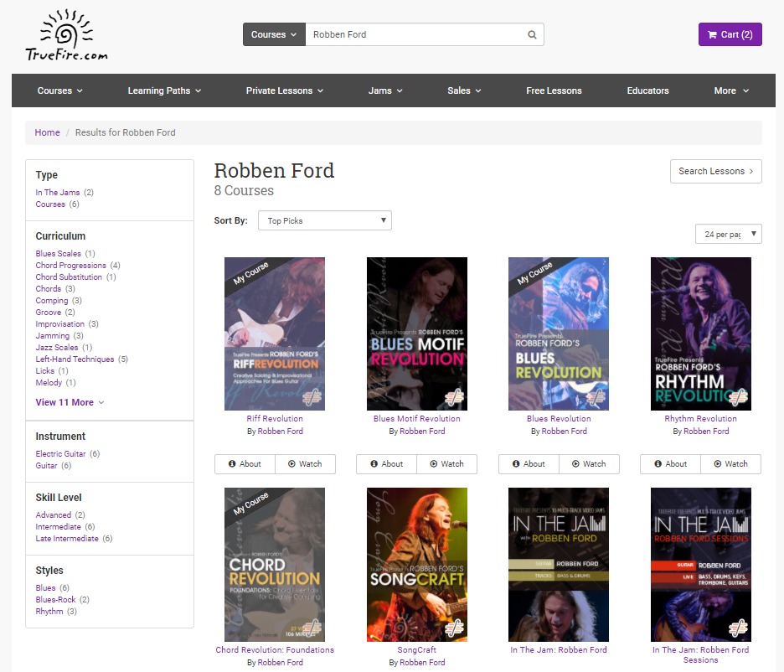The image size is (784, 672).
Task: Filter by In The Jams type
Action: tap(58, 193)
